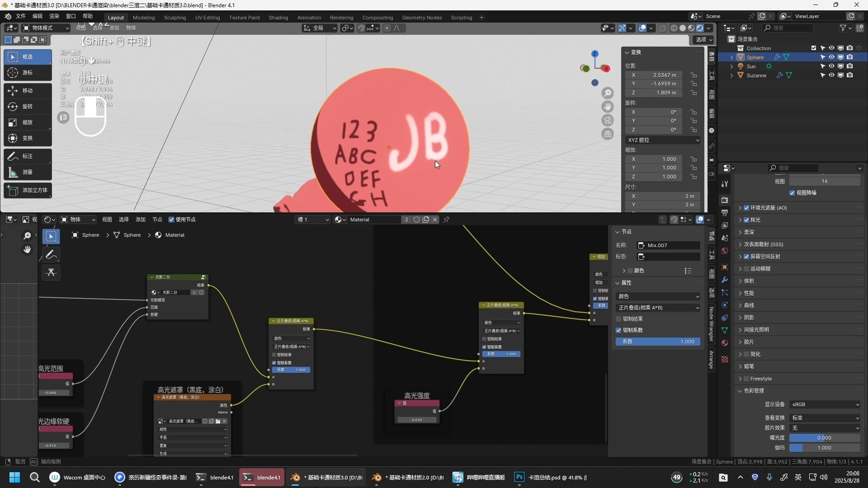The height and width of the screenshot is (488, 868).
Task: Open the Modifiers wrench properties tab
Action: tap(725, 280)
